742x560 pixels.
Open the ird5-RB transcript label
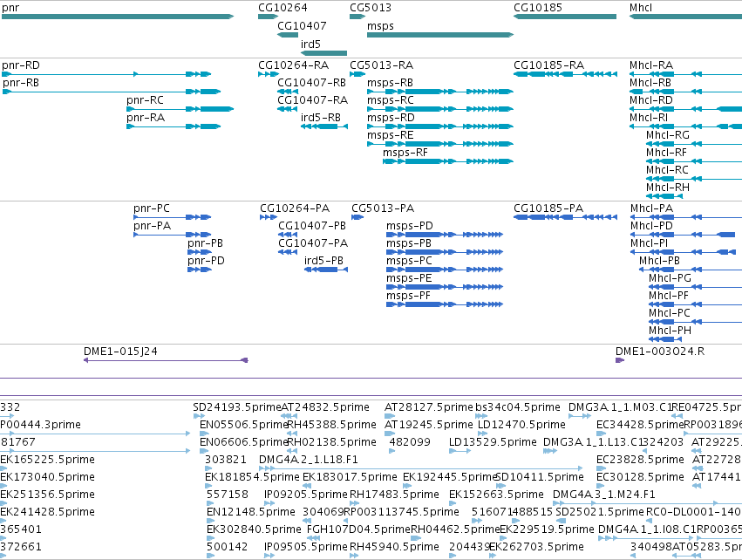tap(321, 118)
